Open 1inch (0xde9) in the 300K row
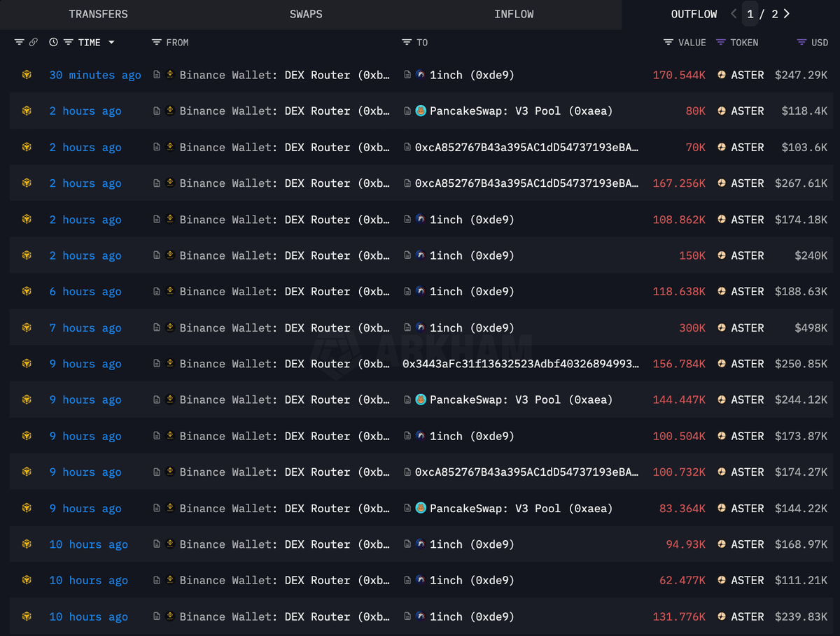 point(472,327)
